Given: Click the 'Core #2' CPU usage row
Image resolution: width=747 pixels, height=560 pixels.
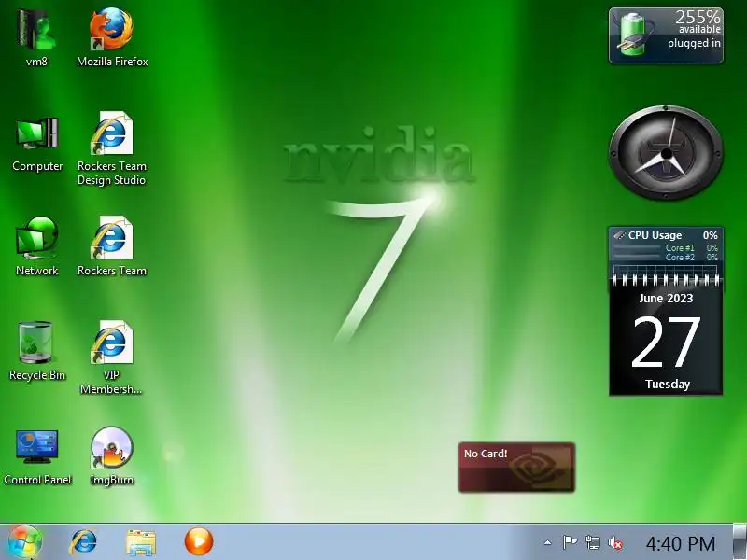Looking at the screenshot, I should coord(666,258).
